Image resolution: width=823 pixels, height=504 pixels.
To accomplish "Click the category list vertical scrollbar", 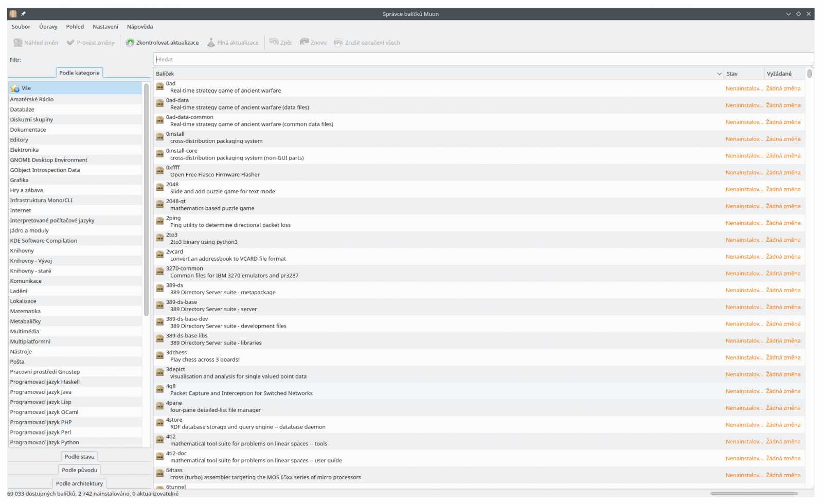I will (x=147, y=200).
